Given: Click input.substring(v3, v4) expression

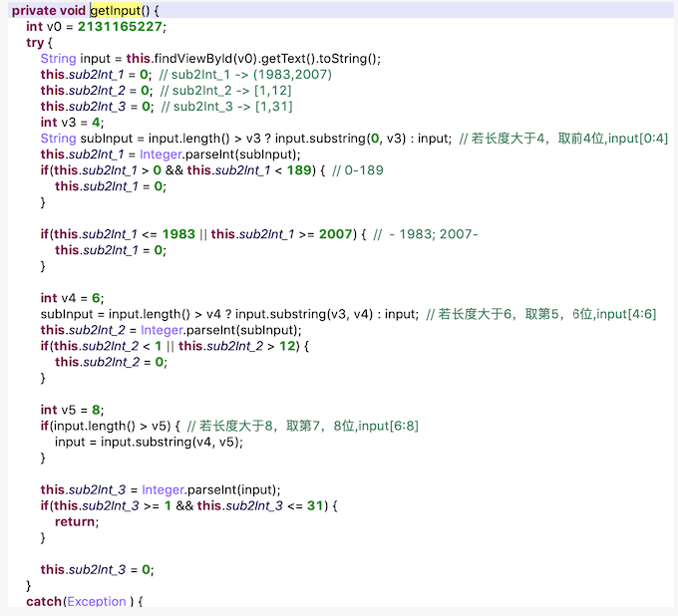Looking at the screenshot, I should point(304,314).
